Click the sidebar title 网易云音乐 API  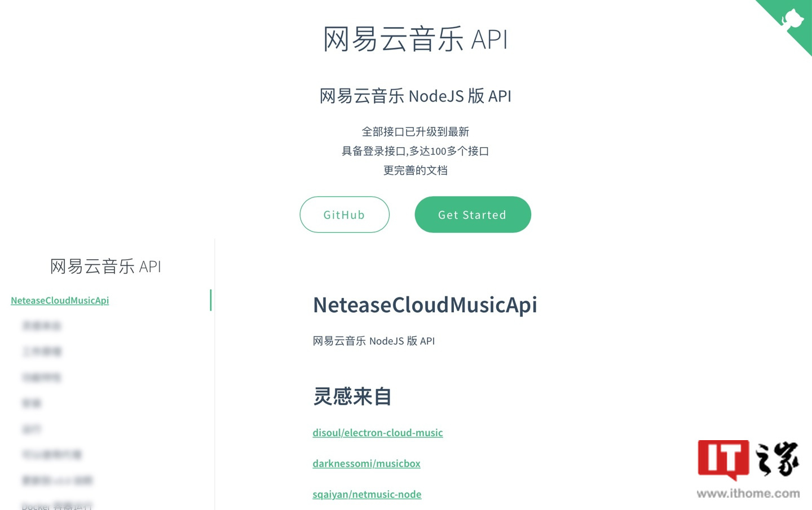pyautogui.click(x=105, y=266)
